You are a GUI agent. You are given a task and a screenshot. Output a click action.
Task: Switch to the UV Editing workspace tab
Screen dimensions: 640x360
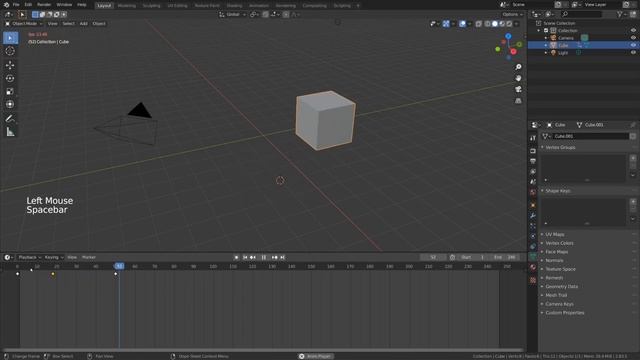(178, 6)
